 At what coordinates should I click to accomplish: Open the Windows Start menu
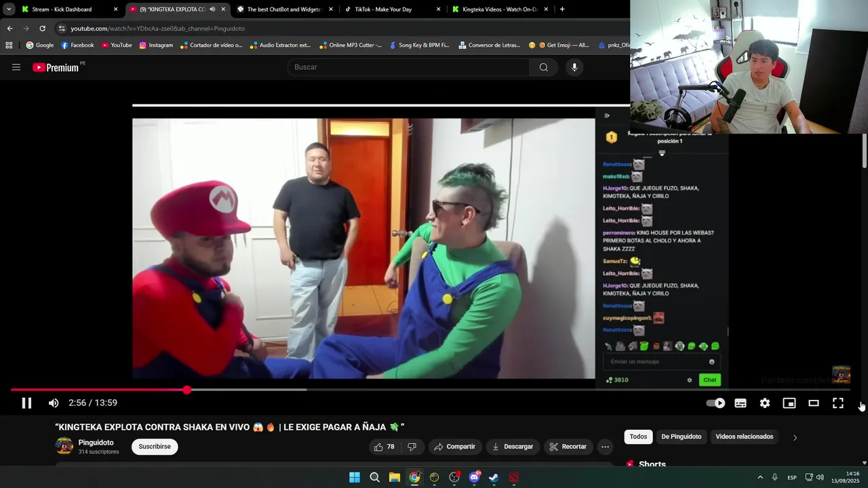(x=355, y=477)
